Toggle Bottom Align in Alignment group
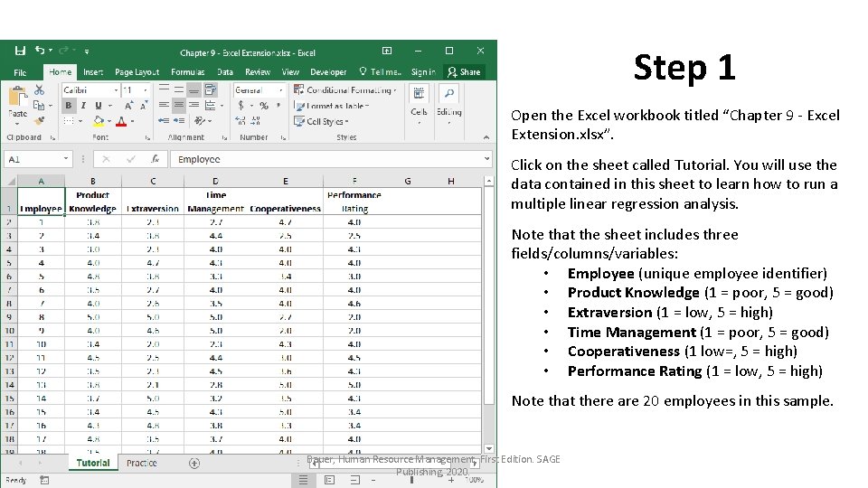This screenshot has height=488, width=868. tap(193, 89)
